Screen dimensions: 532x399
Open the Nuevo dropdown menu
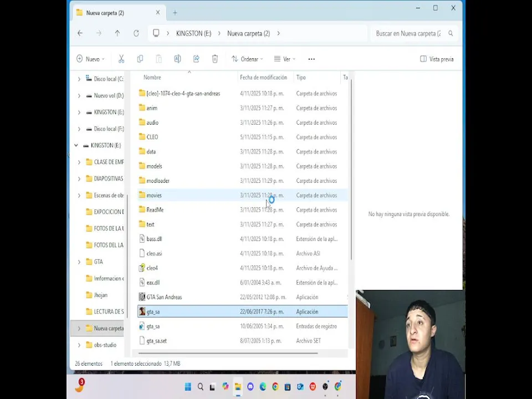tap(90, 59)
